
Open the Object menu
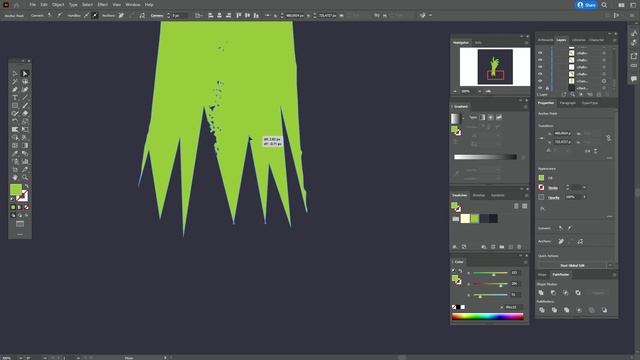(x=58, y=5)
